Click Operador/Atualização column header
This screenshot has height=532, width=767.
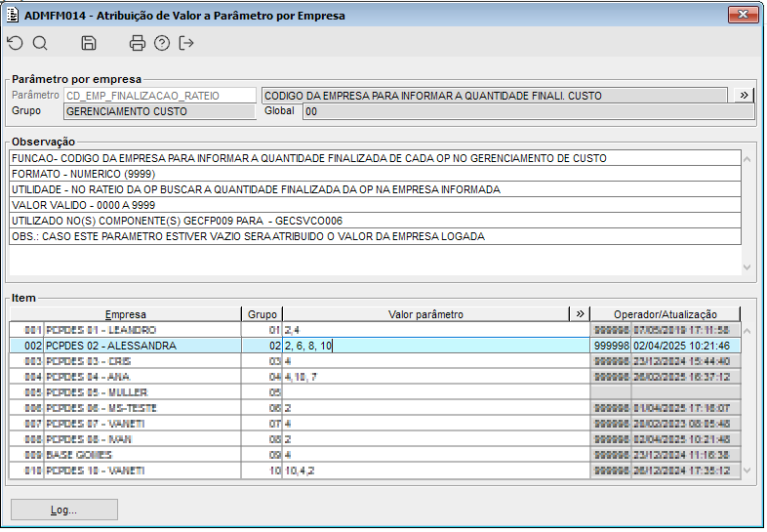(666, 314)
